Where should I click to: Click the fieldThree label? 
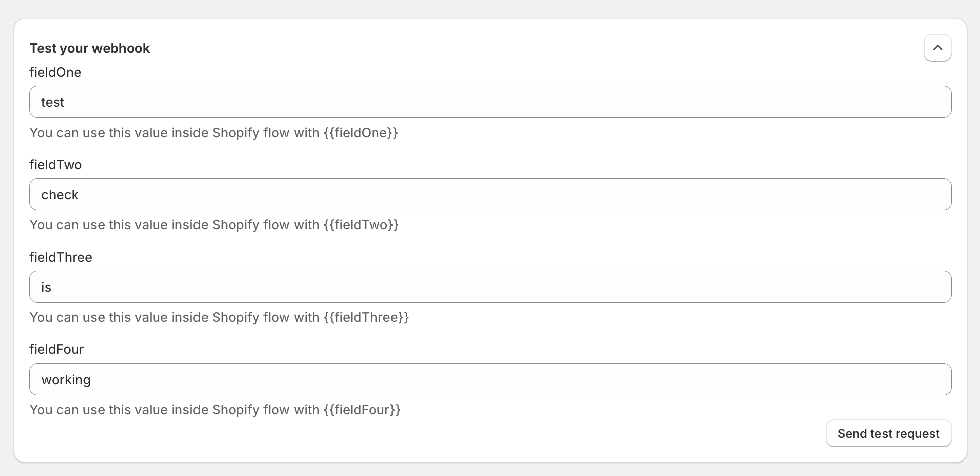click(61, 257)
